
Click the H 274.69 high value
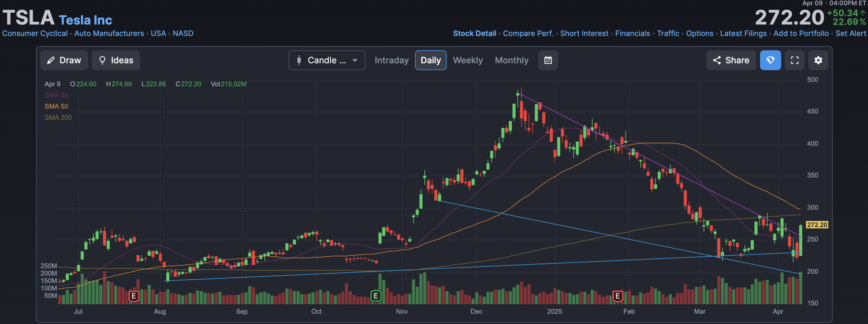119,84
